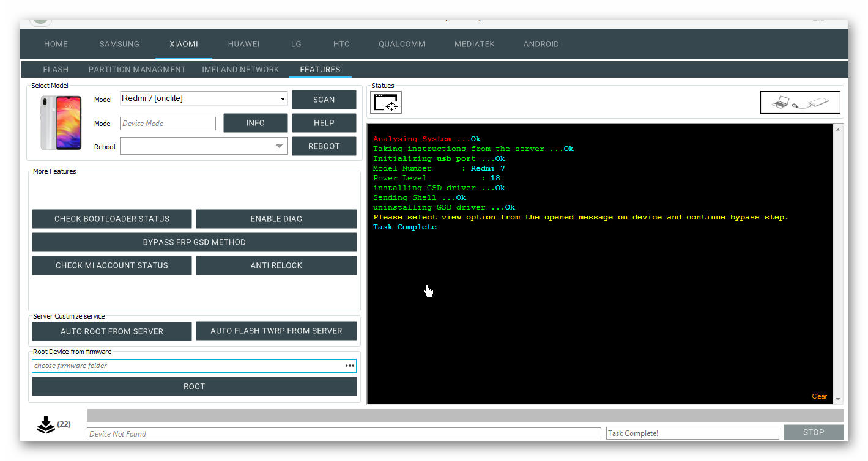Click 'Sending Shell ...Ok' log line
Viewport: 868px width, 461px height.
(x=420, y=198)
